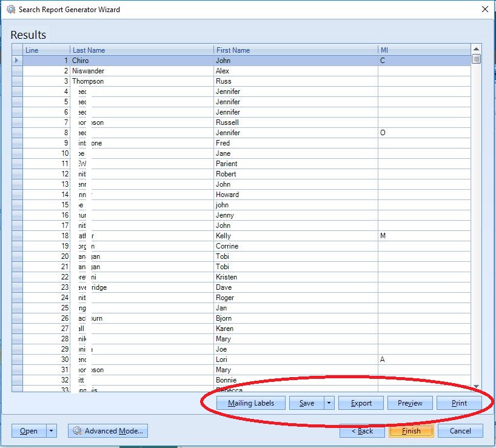Image resolution: width=496 pixels, height=448 pixels.
Task: Click the Cancel button
Action: [460, 431]
